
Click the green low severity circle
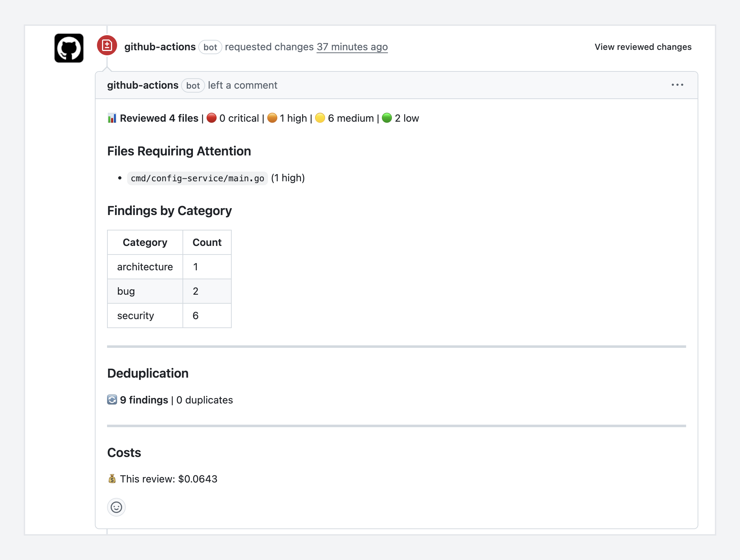click(387, 118)
